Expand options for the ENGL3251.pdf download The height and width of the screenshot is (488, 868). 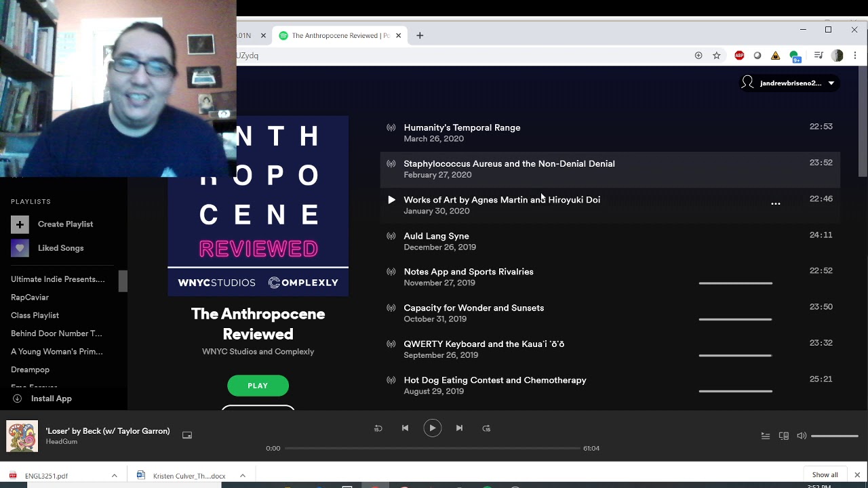pyautogui.click(x=114, y=476)
